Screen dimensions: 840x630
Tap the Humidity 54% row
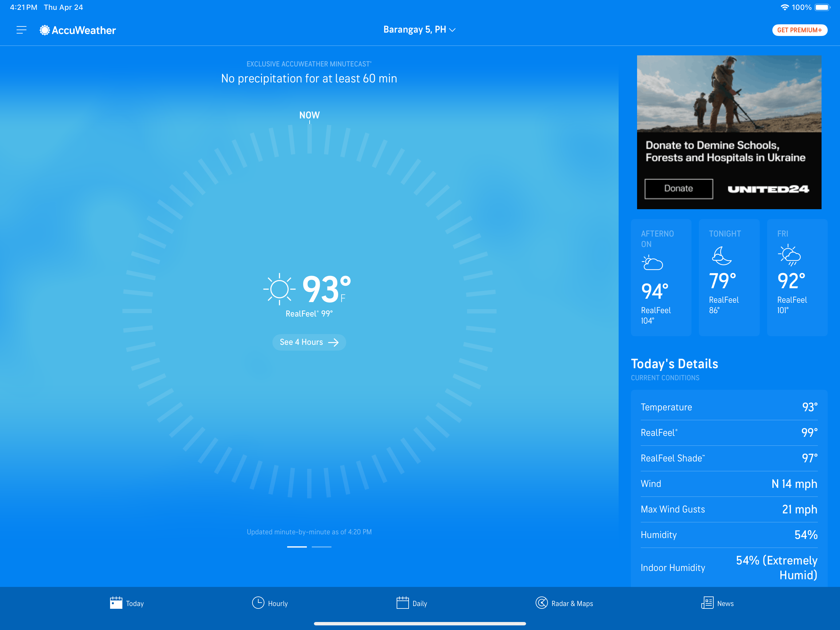click(729, 535)
